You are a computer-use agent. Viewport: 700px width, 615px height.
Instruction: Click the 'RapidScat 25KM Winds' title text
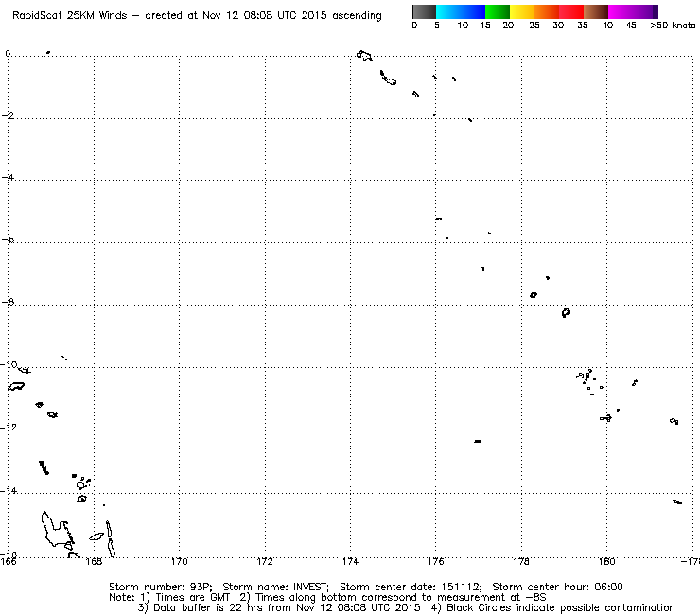(70, 16)
